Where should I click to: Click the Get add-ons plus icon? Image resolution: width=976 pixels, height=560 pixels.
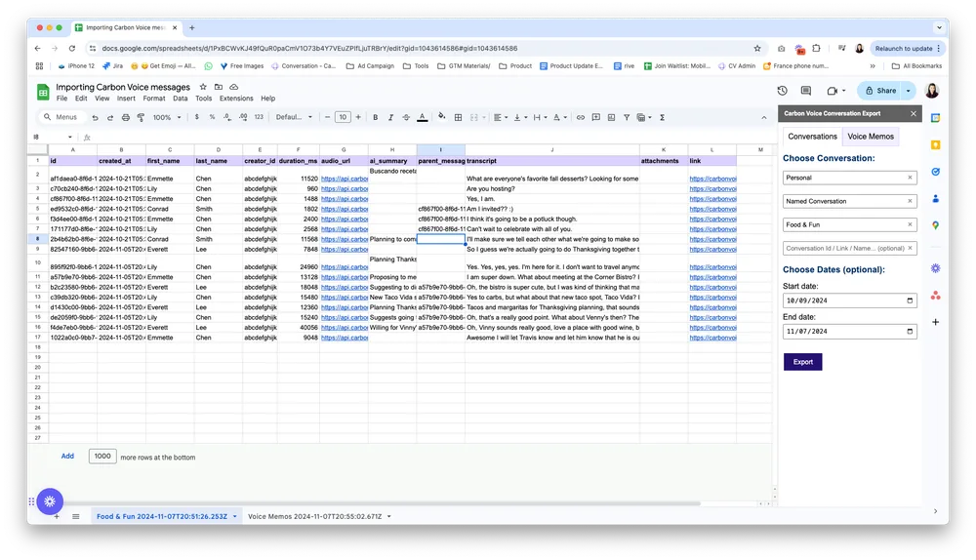point(936,322)
